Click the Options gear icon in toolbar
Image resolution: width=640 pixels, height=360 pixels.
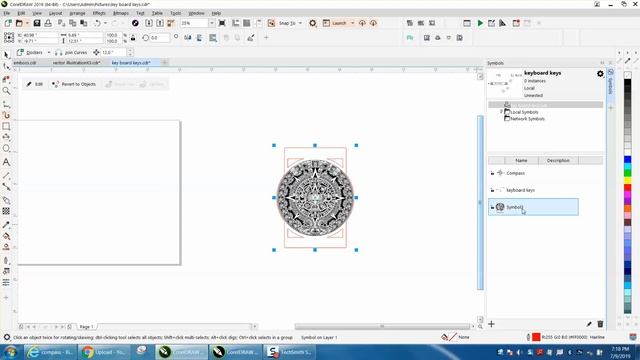(313, 23)
